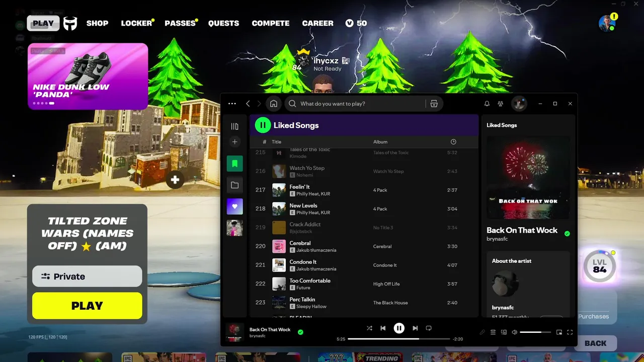Viewport: 644px width, 362px height.
Task: Open the Spotify play queue
Action: [x=493, y=332]
